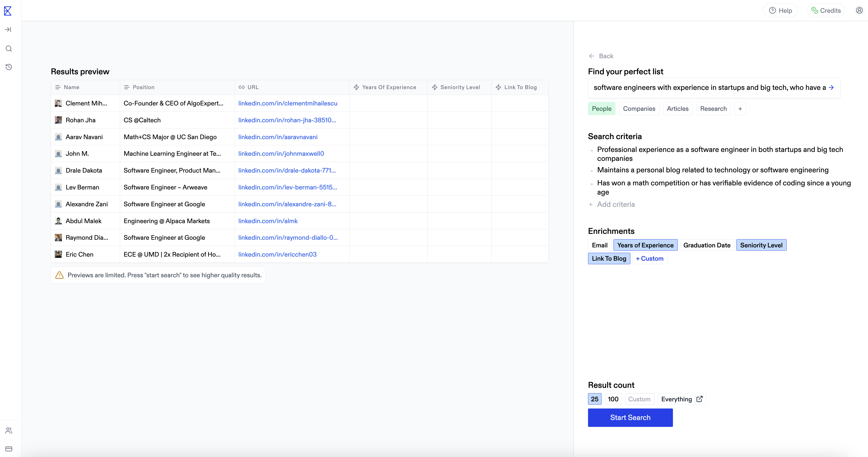Enable the Email enrichment chip
The height and width of the screenshot is (457, 868).
pyautogui.click(x=599, y=245)
